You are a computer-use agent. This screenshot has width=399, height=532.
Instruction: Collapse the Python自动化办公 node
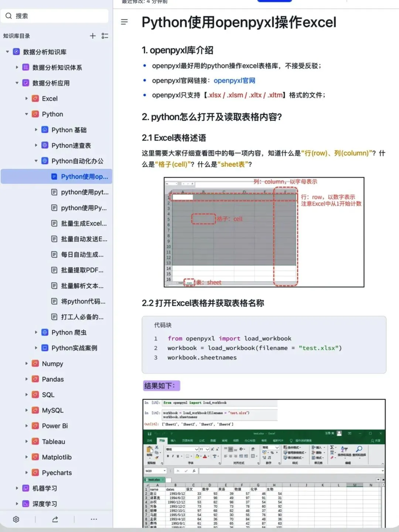(x=36, y=161)
